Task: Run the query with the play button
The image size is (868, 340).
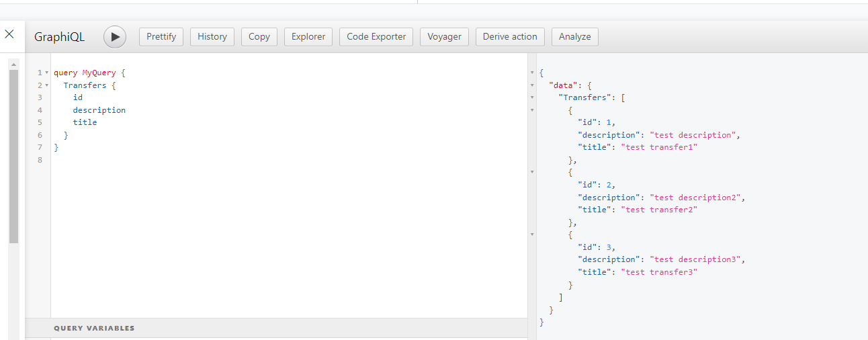Action: point(115,37)
